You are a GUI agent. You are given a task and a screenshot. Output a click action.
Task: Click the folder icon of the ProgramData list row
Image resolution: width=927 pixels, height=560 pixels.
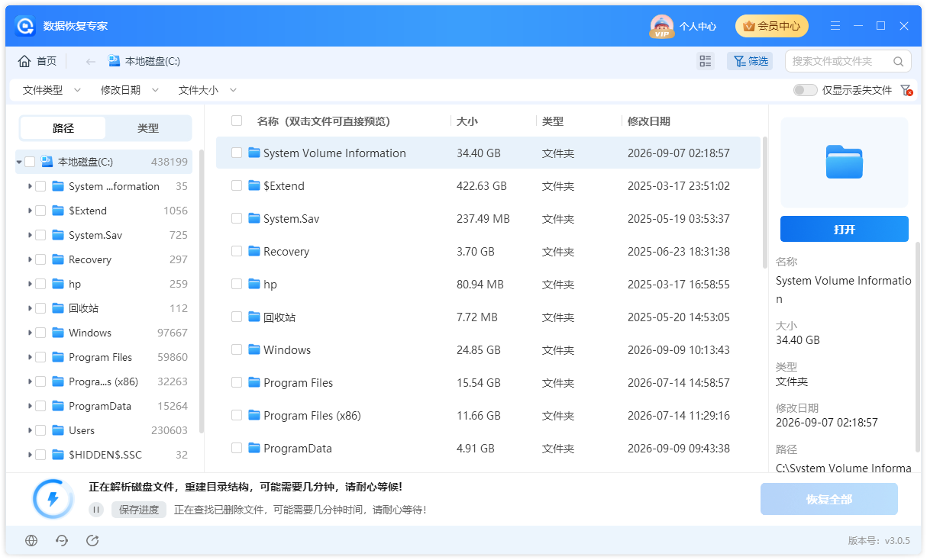point(254,448)
